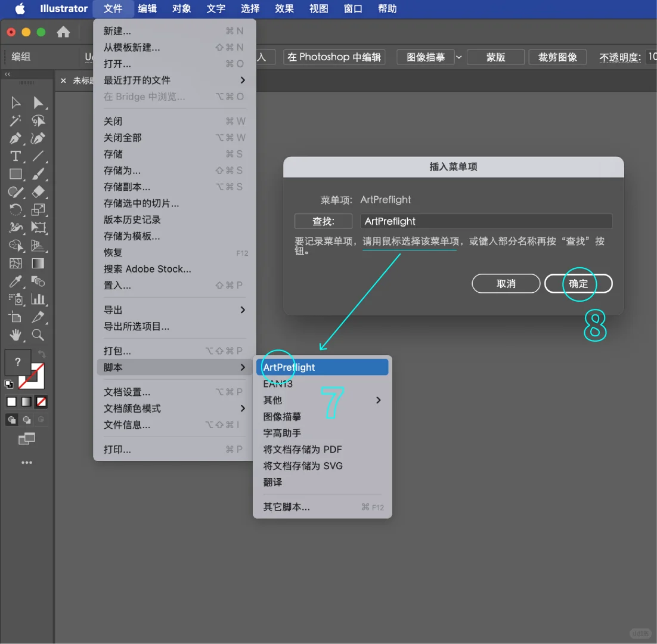Viewport: 657px width, 644px height.
Task: Open the 窗口 menu
Action: click(x=352, y=8)
